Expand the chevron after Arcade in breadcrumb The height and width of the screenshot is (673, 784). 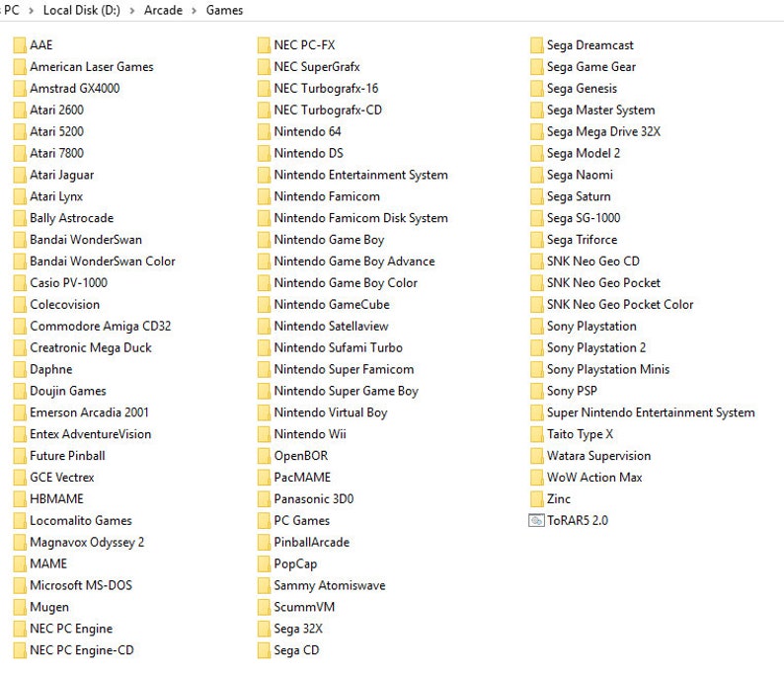coord(194,11)
